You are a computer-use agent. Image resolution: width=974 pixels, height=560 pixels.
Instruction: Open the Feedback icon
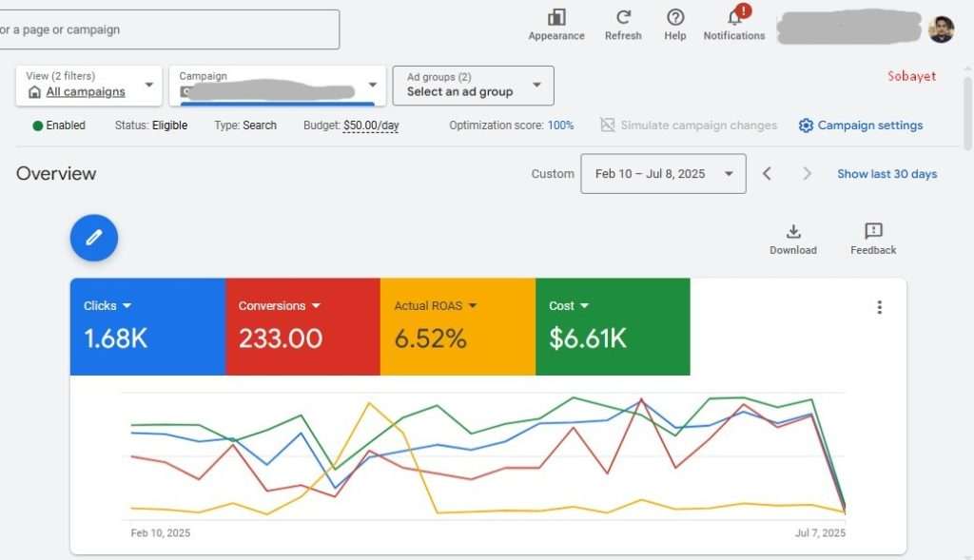click(873, 232)
